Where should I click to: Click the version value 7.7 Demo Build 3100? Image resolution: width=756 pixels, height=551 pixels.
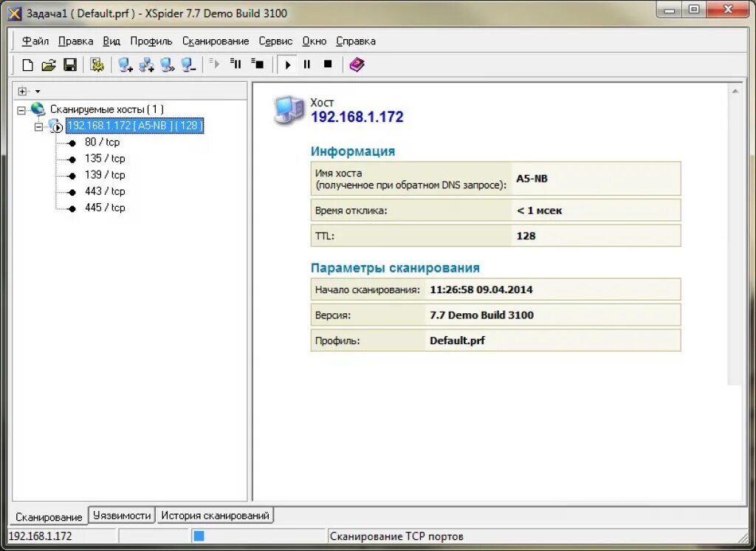point(481,315)
